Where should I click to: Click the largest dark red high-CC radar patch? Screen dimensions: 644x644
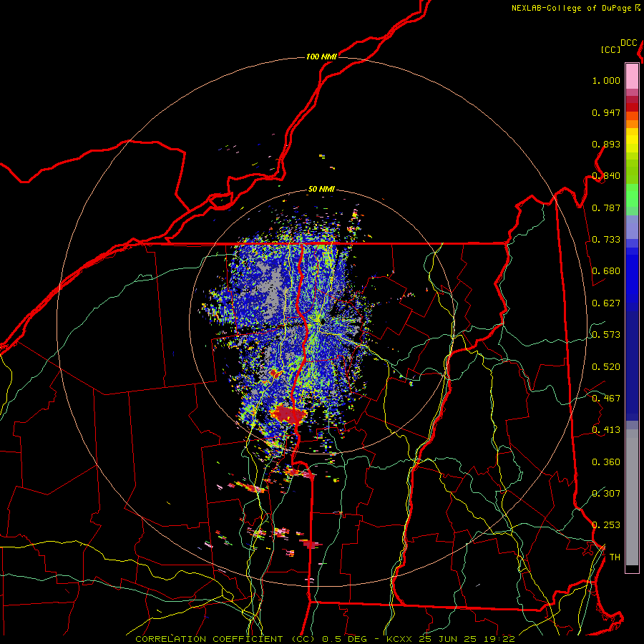pyautogui.click(x=290, y=414)
